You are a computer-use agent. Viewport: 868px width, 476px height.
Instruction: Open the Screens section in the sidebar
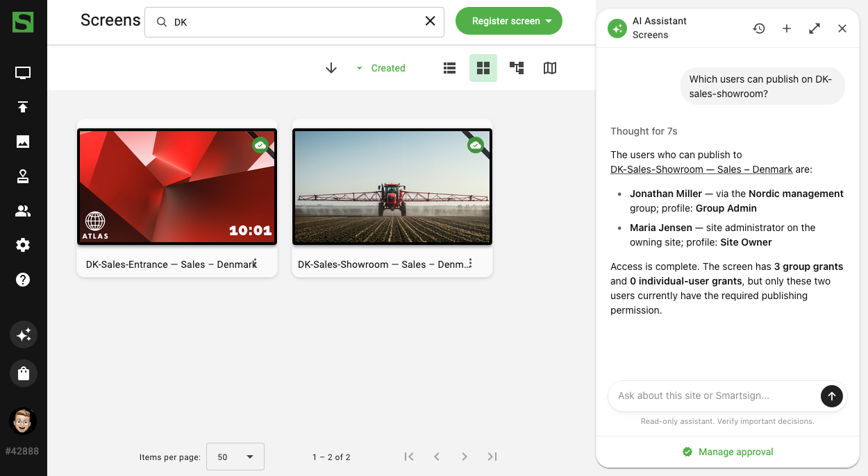[23, 73]
